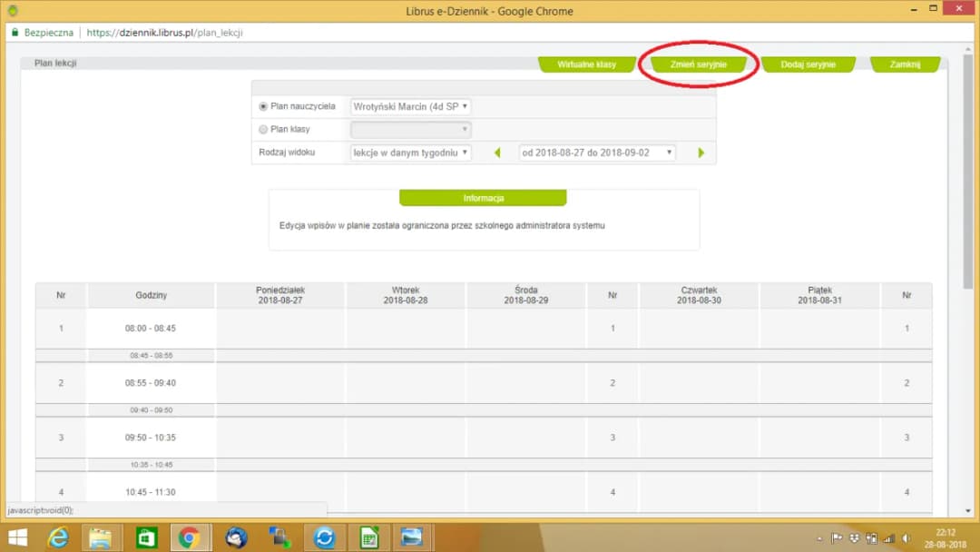Open Windows Store from the taskbar
980x552 pixels.
click(146, 537)
